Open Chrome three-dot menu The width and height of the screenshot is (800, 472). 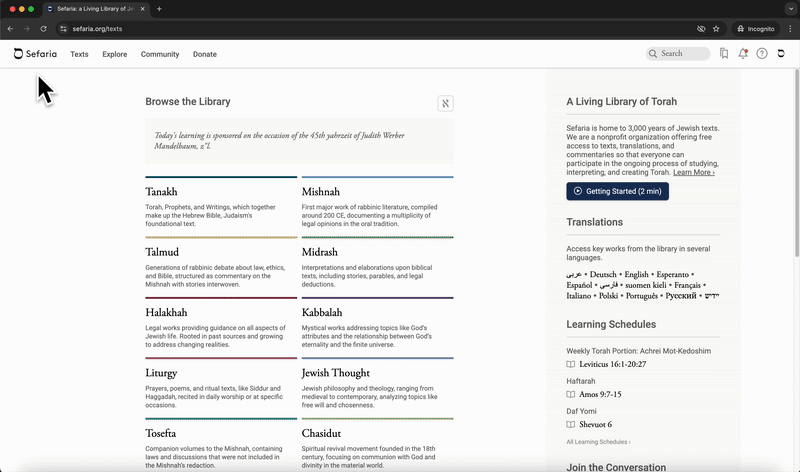pyautogui.click(x=790, y=29)
